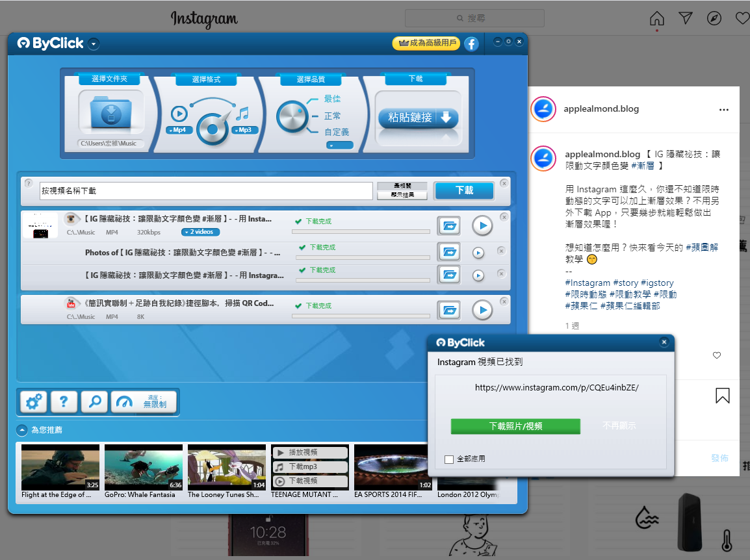Open Instagram explore compass icon

point(714,18)
